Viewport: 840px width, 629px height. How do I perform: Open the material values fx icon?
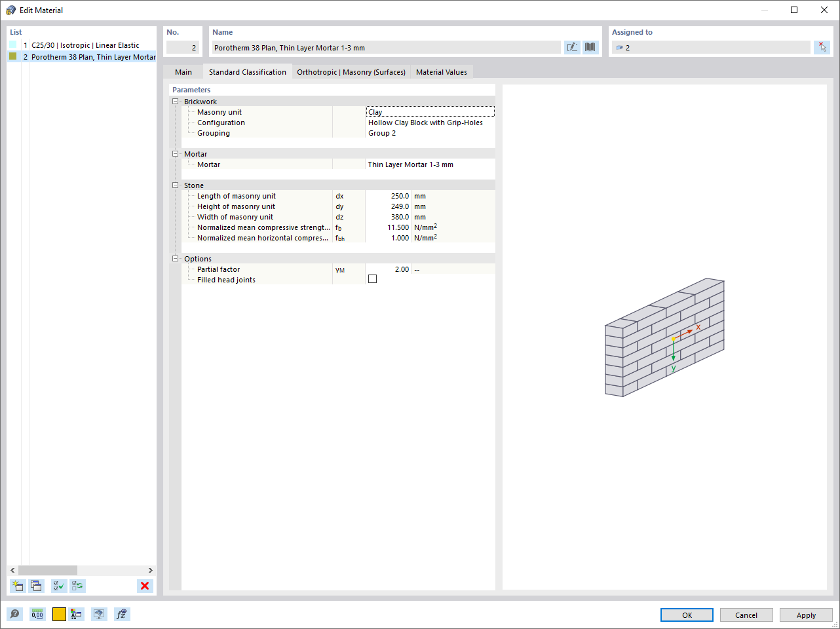(x=121, y=614)
